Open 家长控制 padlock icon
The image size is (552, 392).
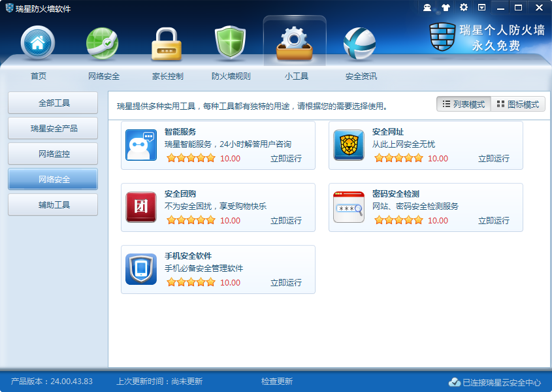tap(167, 44)
